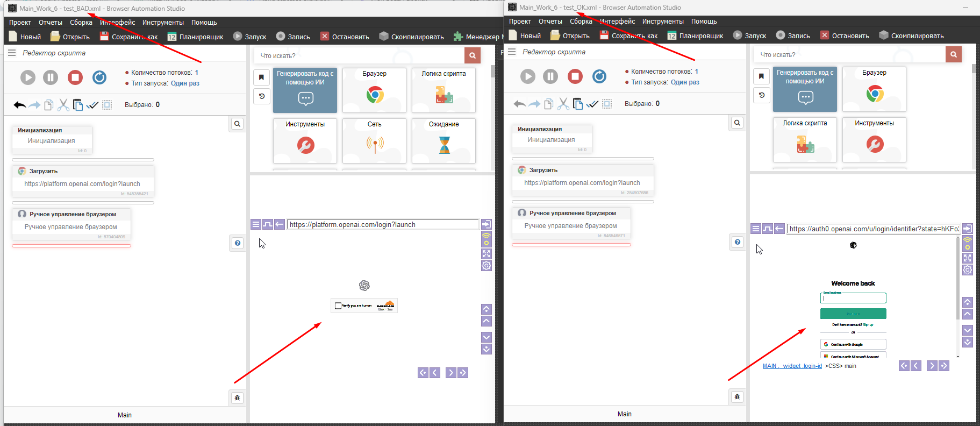Click the Что искать search field, left window
Image resolution: width=980 pixels, height=426 pixels.
[x=359, y=55]
